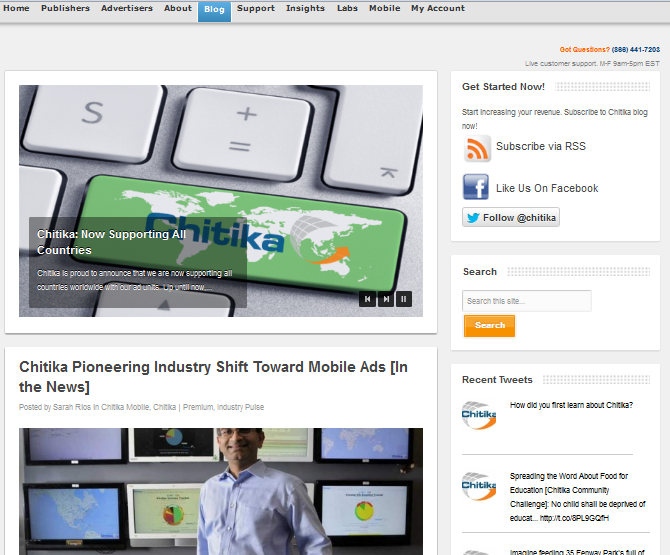
Task: Click the active Blog tab
Action: (214, 10)
